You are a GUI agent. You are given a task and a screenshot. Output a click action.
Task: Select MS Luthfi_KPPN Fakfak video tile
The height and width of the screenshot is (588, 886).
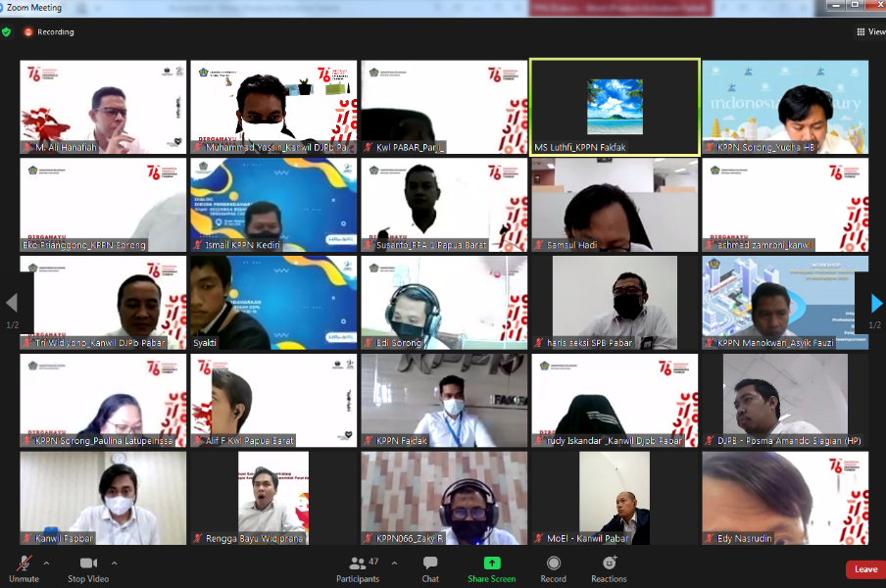tap(615, 106)
